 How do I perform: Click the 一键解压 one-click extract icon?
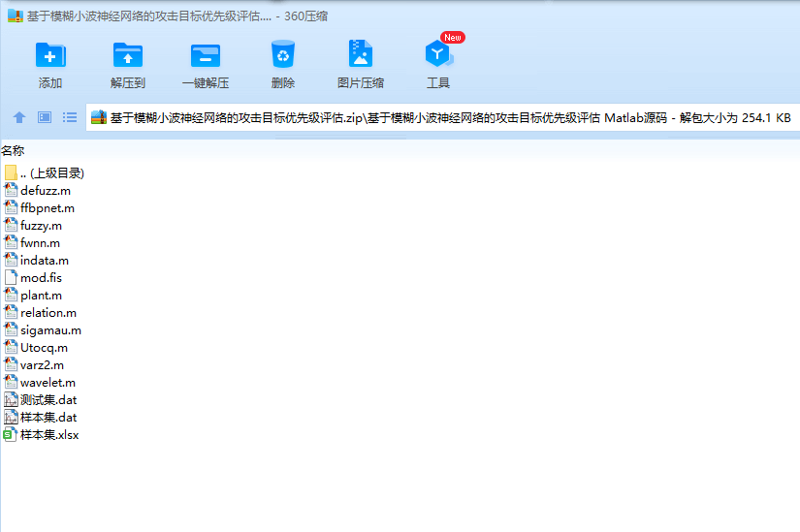pyautogui.click(x=206, y=55)
